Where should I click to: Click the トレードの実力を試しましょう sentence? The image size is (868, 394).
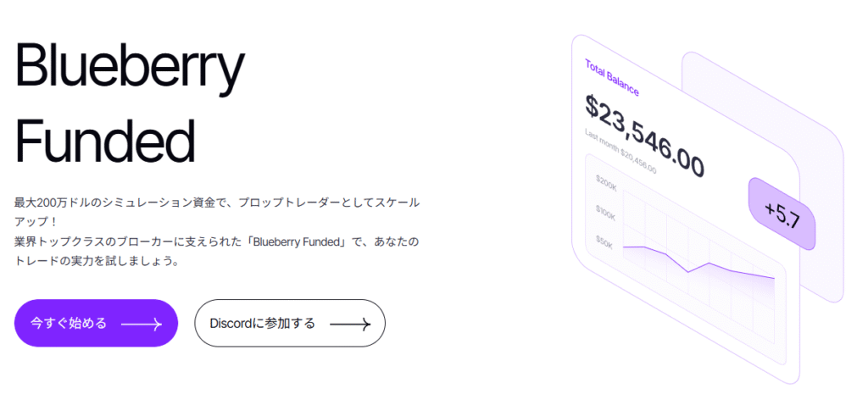(96, 261)
